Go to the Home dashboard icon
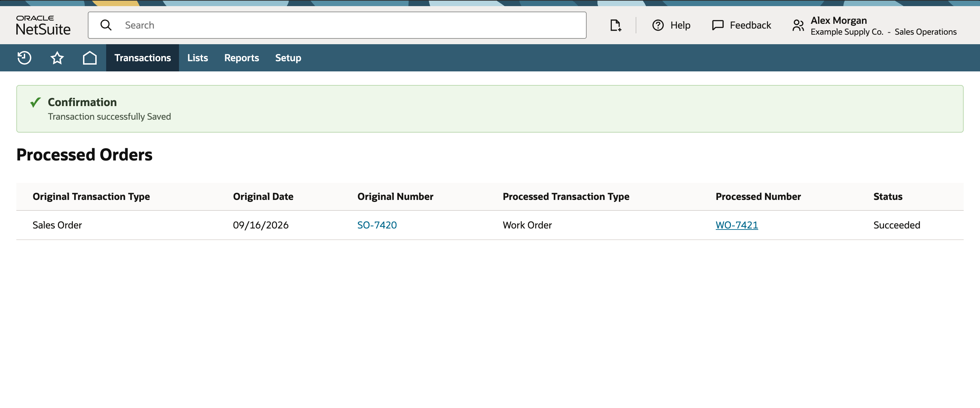This screenshot has width=980, height=408. [x=90, y=58]
